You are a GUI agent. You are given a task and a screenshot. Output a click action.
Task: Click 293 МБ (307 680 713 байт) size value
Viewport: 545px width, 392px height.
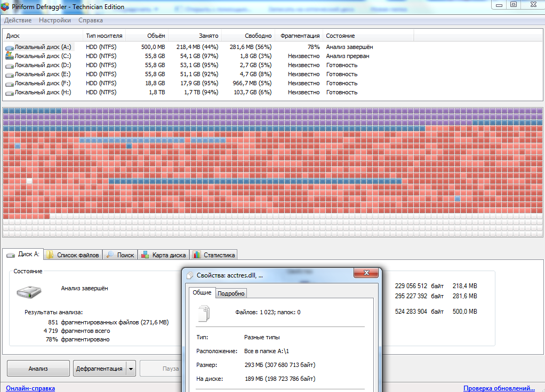(280, 365)
